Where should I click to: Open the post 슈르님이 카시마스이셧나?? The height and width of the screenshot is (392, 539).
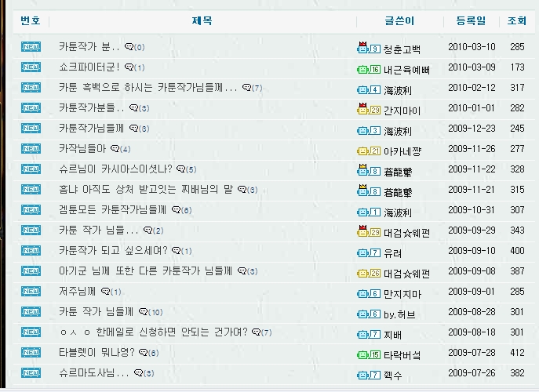[x=116, y=169]
